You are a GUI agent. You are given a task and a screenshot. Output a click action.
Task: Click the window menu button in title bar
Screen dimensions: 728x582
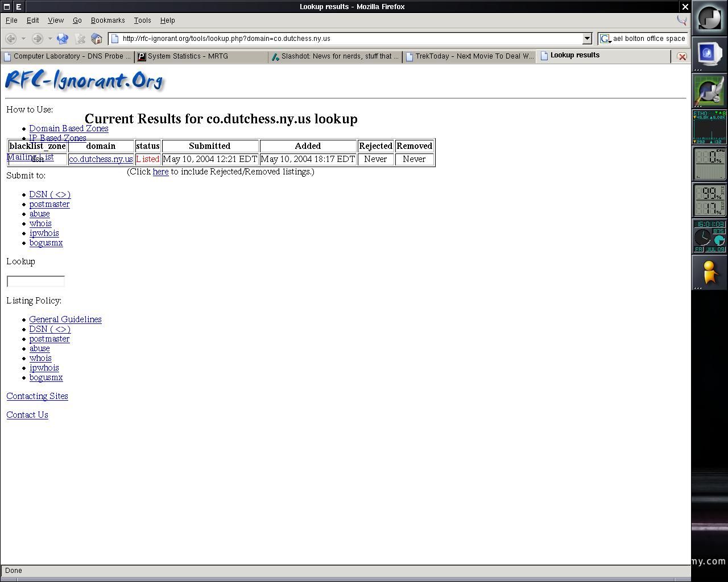(x=6, y=6)
